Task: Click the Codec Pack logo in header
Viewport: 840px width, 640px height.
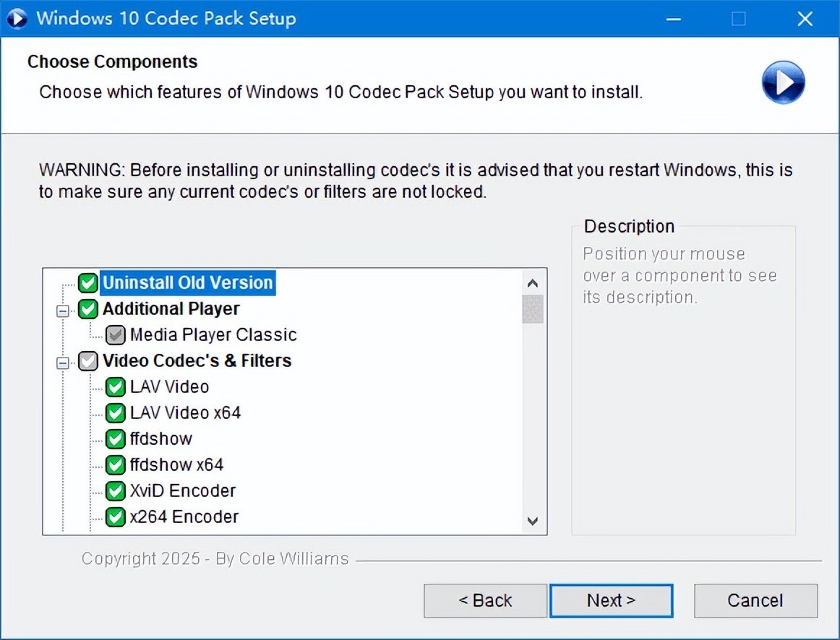Action: (783, 82)
